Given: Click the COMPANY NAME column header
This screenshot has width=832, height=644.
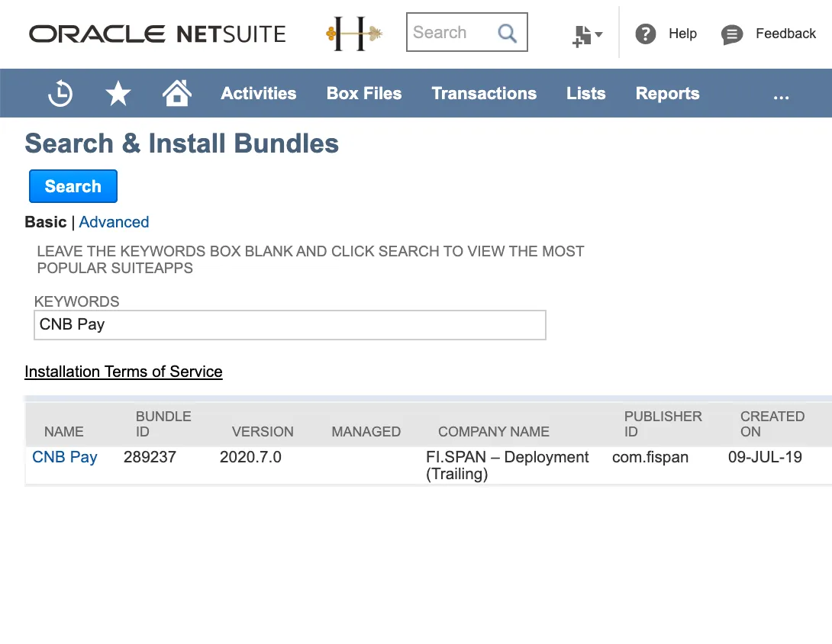Looking at the screenshot, I should pyautogui.click(x=493, y=431).
